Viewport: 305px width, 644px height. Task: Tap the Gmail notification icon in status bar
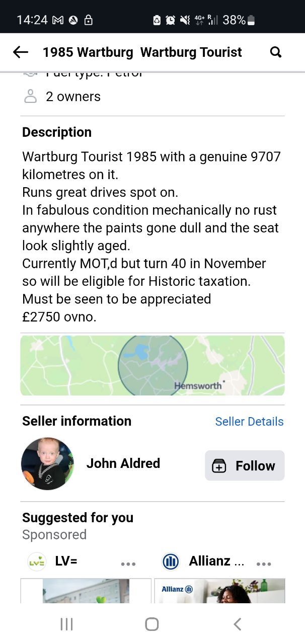click(58, 20)
